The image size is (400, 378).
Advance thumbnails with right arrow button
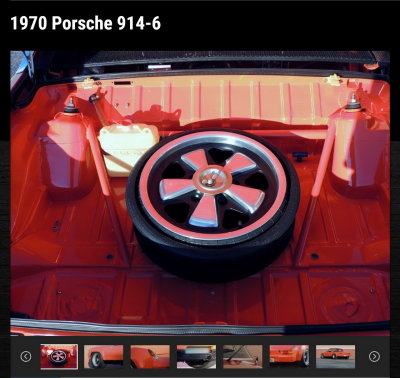[374, 356]
